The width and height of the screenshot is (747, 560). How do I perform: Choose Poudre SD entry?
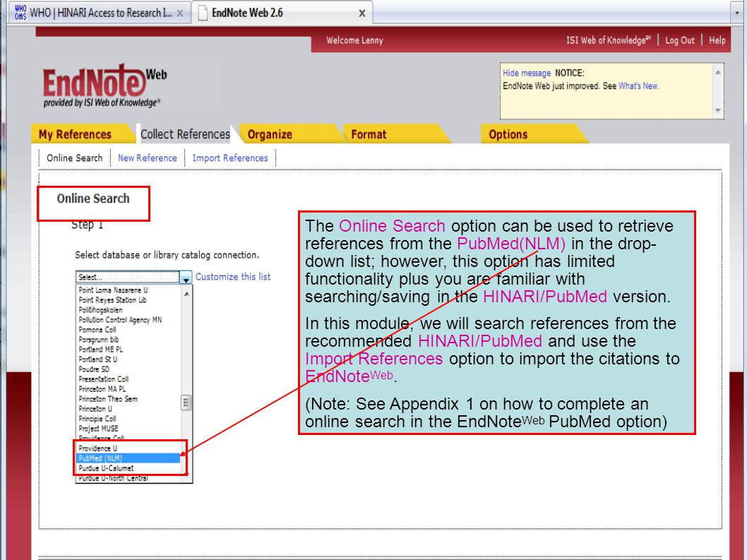coord(94,369)
